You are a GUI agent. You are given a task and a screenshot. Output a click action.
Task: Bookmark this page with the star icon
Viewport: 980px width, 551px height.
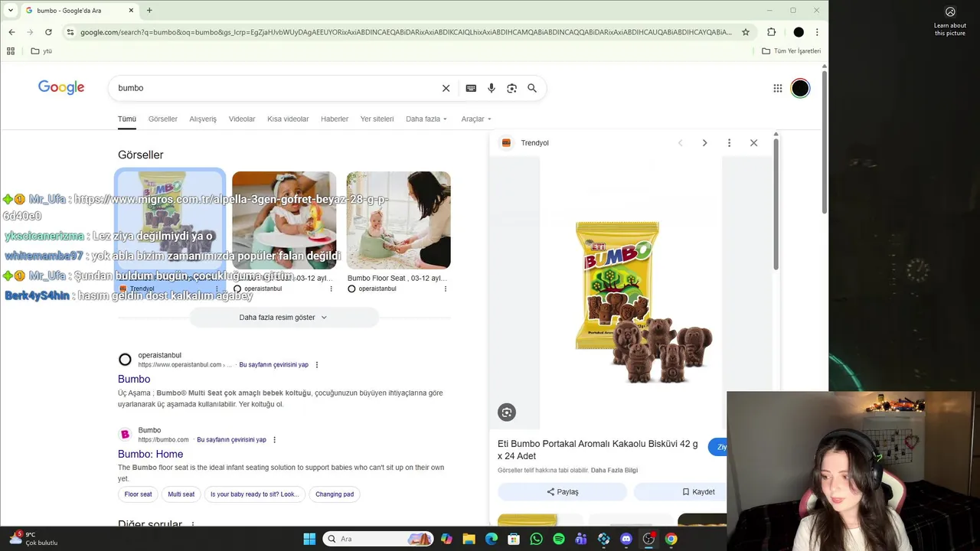point(746,32)
